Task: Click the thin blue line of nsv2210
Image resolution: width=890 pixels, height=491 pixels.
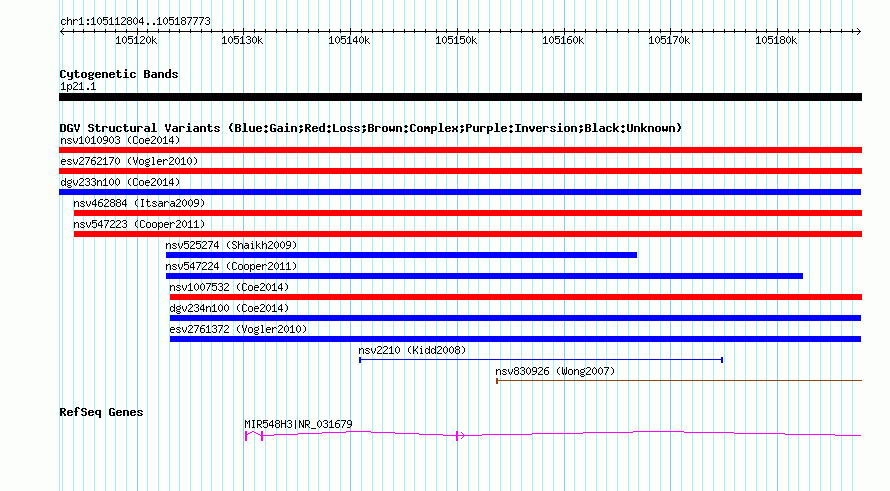Action: coord(541,360)
